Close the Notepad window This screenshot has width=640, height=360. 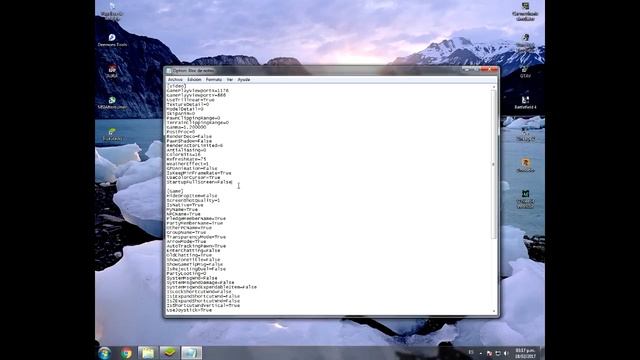pos(489,70)
